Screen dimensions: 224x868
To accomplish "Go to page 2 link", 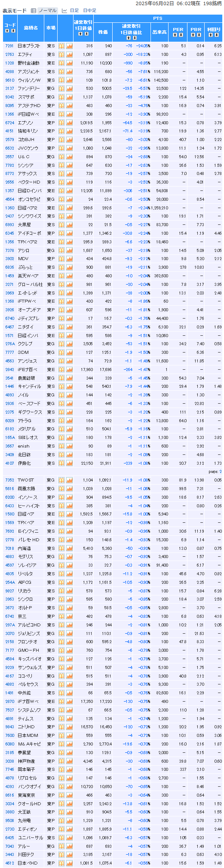I will [221, 472].
